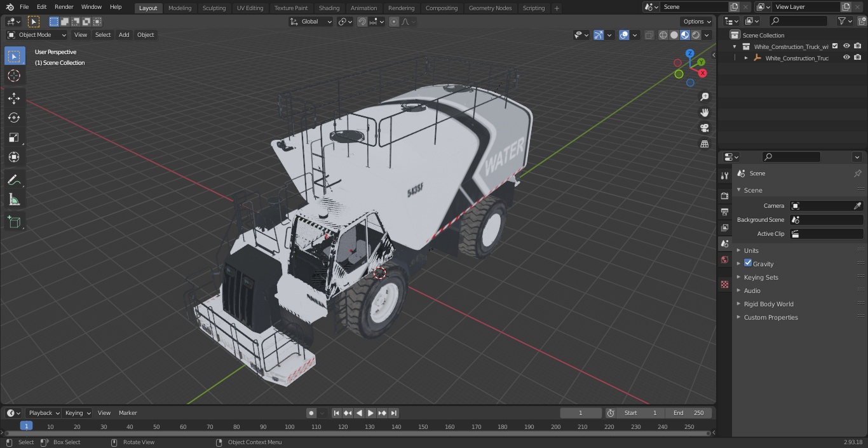Open the Output properties tab
The height and width of the screenshot is (448, 868).
724,212
